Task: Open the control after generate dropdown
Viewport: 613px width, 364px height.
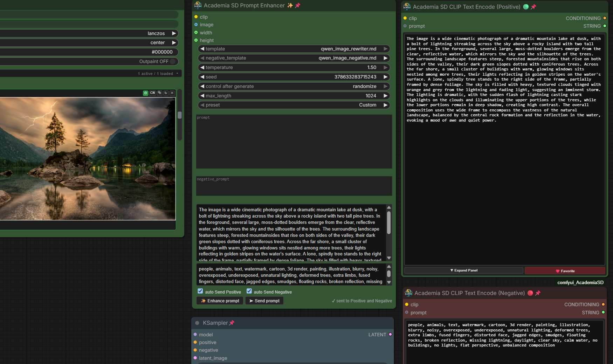Action: click(x=294, y=86)
